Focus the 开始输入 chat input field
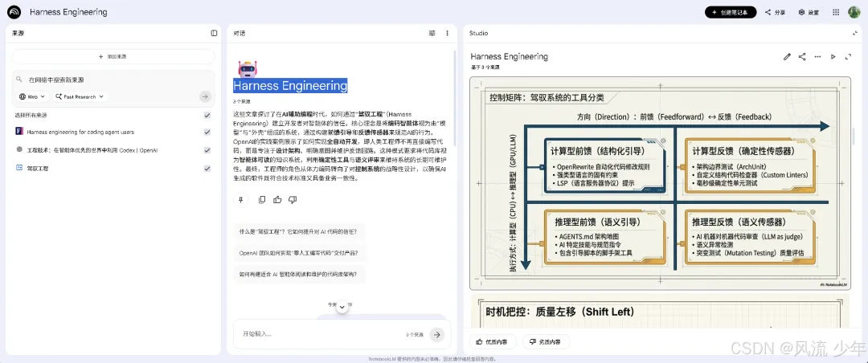868x363 pixels. pos(321,334)
